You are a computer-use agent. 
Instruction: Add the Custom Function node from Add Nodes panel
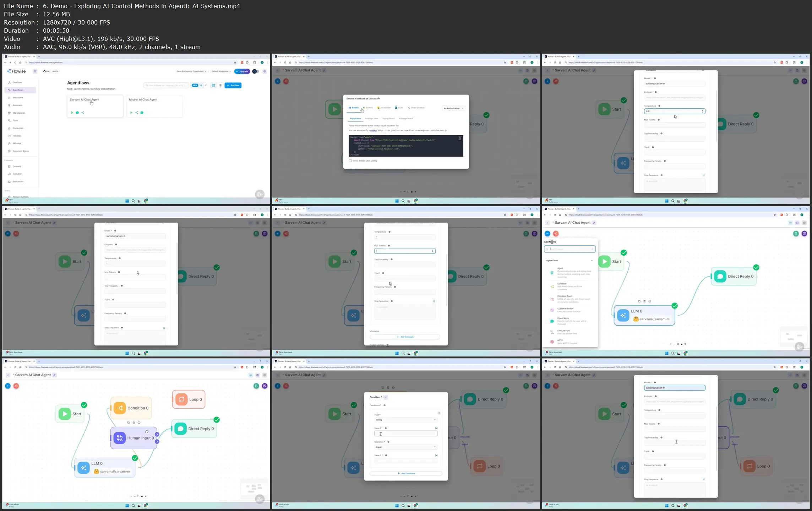point(570,310)
